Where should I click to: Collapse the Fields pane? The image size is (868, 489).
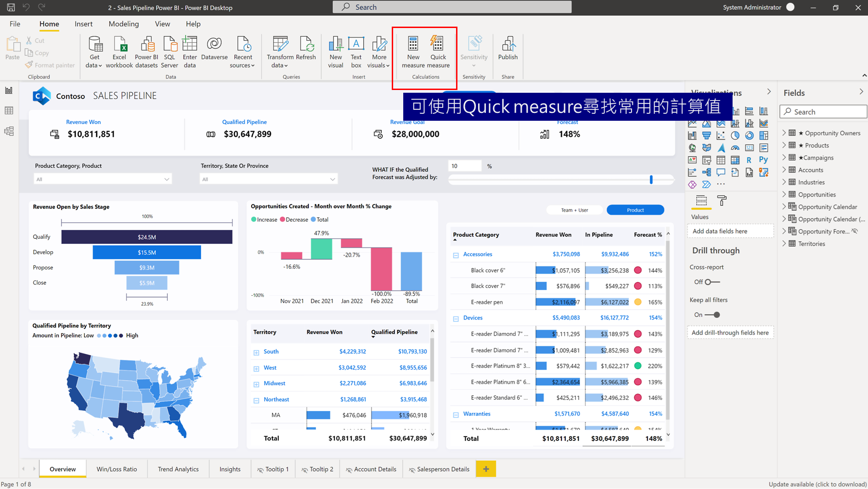tap(861, 92)
